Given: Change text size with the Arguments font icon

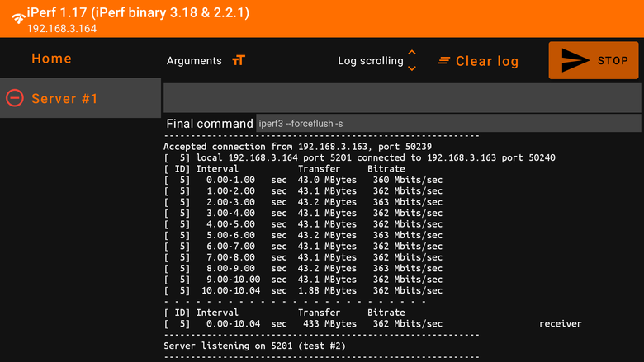Looking at the screenshot, I should click(x=239, y=61).
